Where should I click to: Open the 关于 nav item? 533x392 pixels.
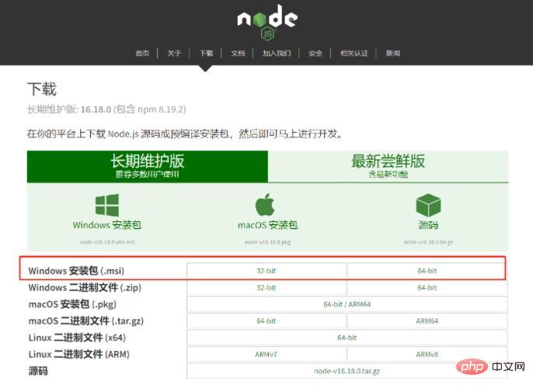pos(174,53)
